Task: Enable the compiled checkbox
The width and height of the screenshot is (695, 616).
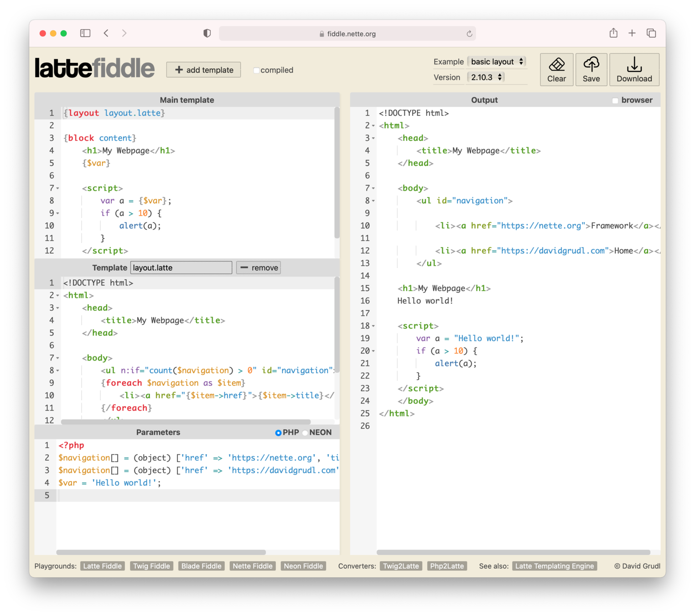Action: pos(256,70)
